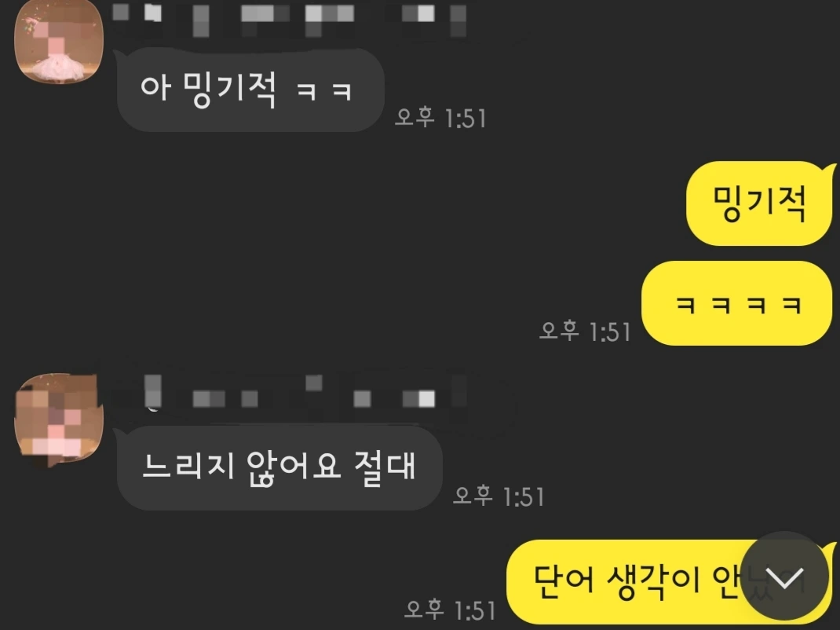840x630 pixels.
Task: Select the yellow 밍기적 message bubble
Action: click(760, 203)
